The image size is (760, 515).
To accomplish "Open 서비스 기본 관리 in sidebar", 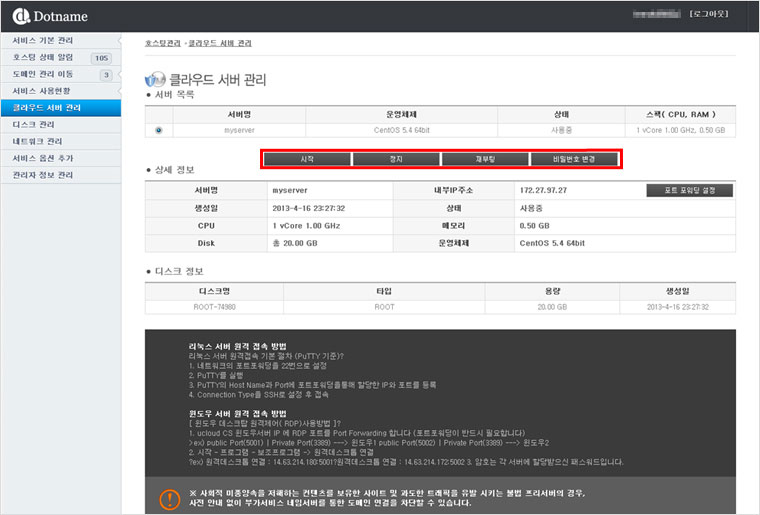I will [43, 41].
